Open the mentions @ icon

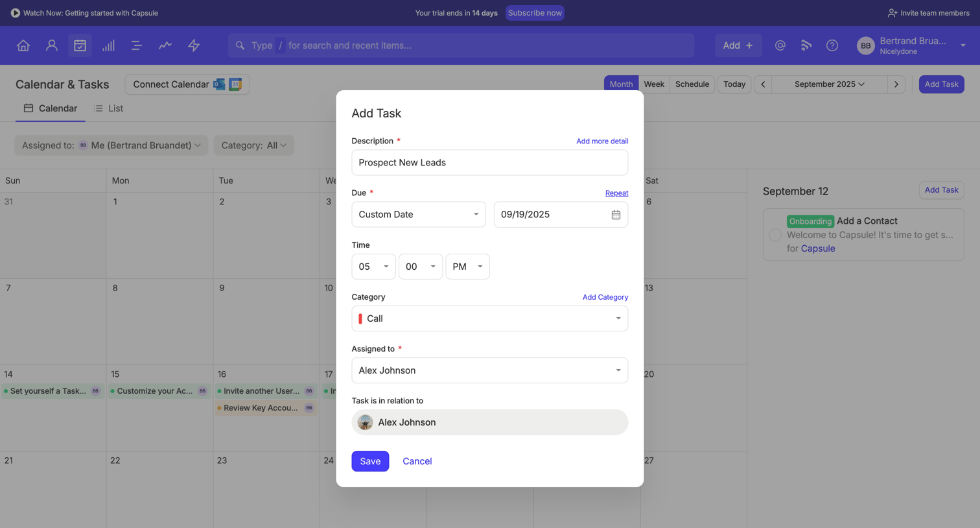(x=780, y=45)
